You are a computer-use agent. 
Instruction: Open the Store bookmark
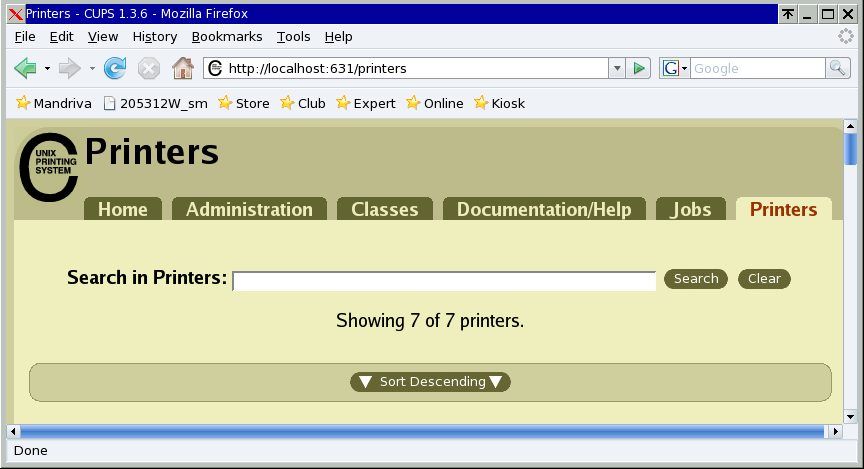[x=244, y=103]
